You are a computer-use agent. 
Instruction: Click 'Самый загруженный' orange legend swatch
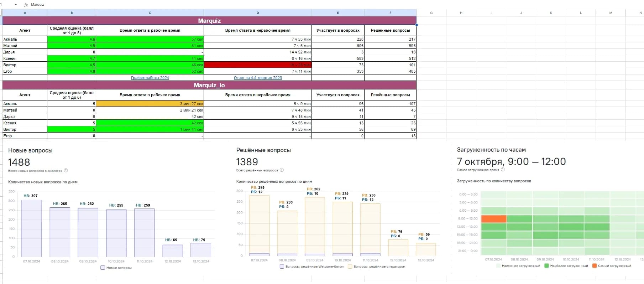[x=595, y=266]
